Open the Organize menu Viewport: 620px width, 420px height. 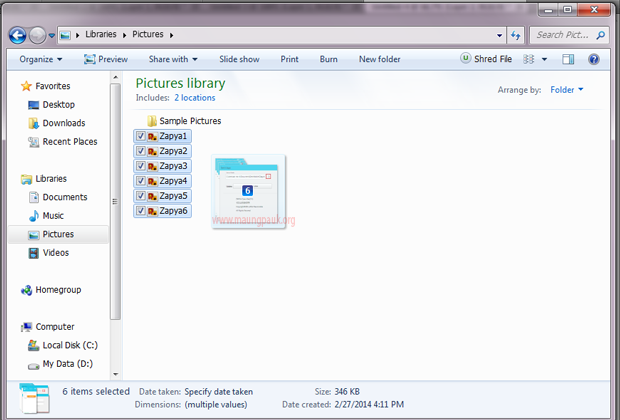41,59
